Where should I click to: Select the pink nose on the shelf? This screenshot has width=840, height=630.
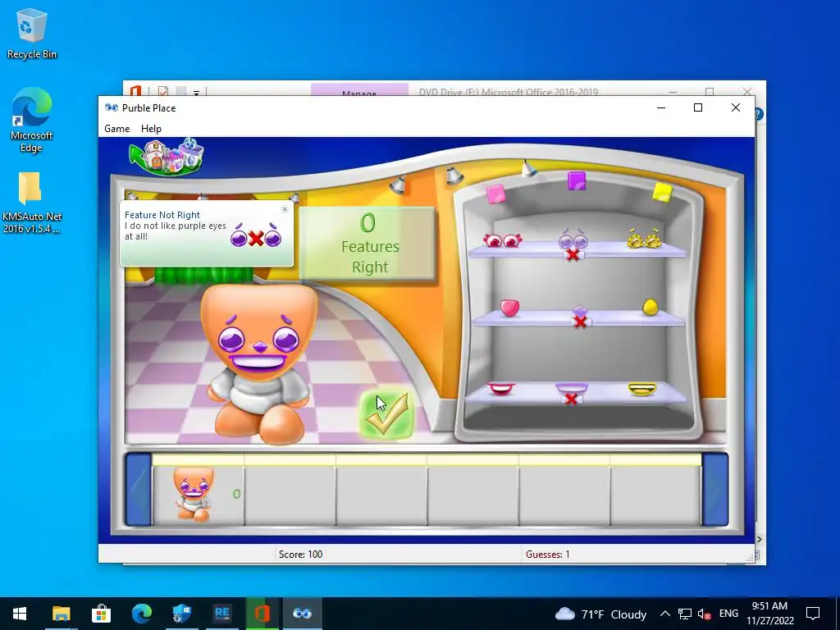(x=509, y=308)
